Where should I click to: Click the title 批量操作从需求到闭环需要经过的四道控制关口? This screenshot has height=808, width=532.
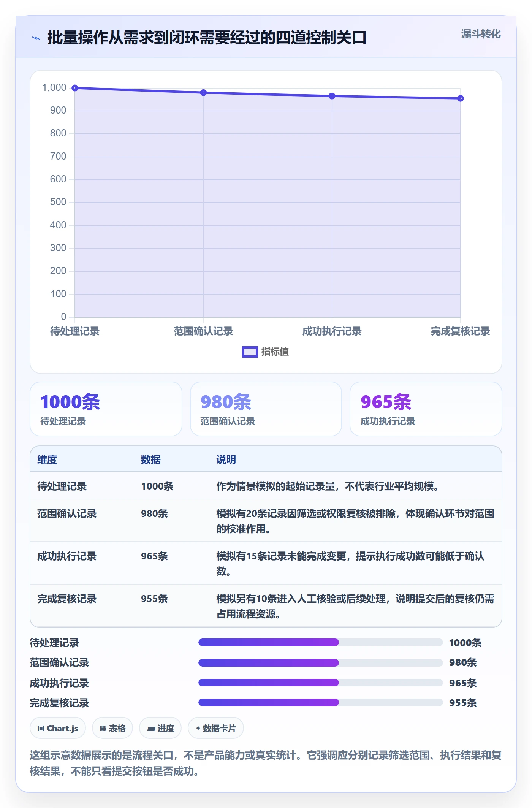coord(207,38)
